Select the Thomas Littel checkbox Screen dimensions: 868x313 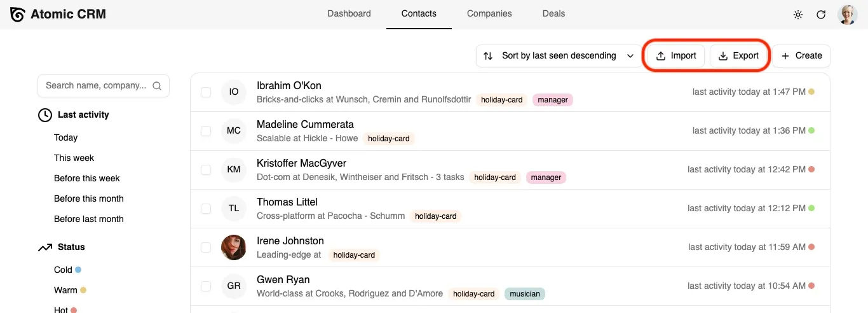click(x=206, y=209)
